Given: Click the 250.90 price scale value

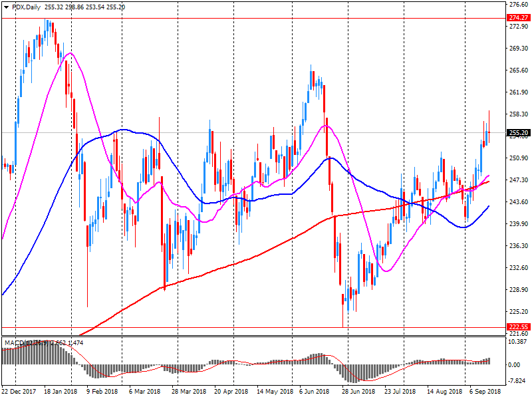Looking at the screenshot, I should pyautogui.click(x=519, y=158).
